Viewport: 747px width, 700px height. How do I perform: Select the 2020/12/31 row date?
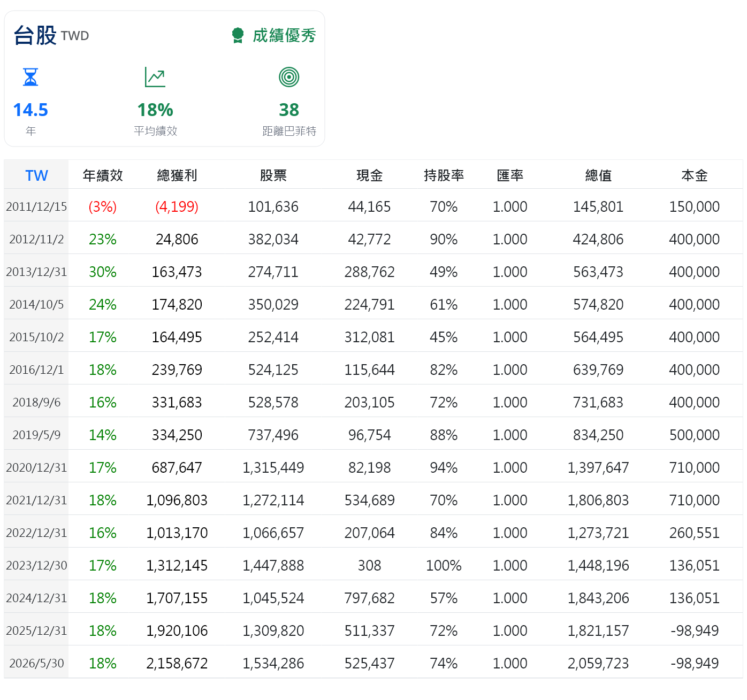point(36,467)
